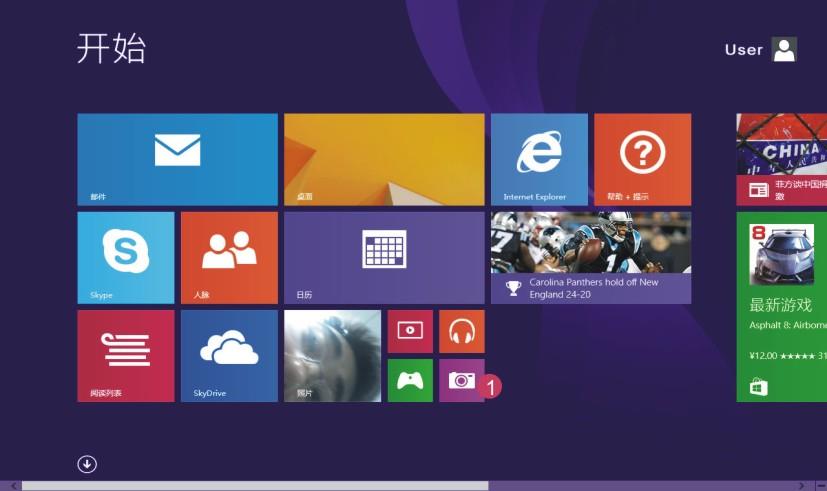Click the trophy icon on sports tile
This screenshot has width=827, height=491.
click(513, 288)
